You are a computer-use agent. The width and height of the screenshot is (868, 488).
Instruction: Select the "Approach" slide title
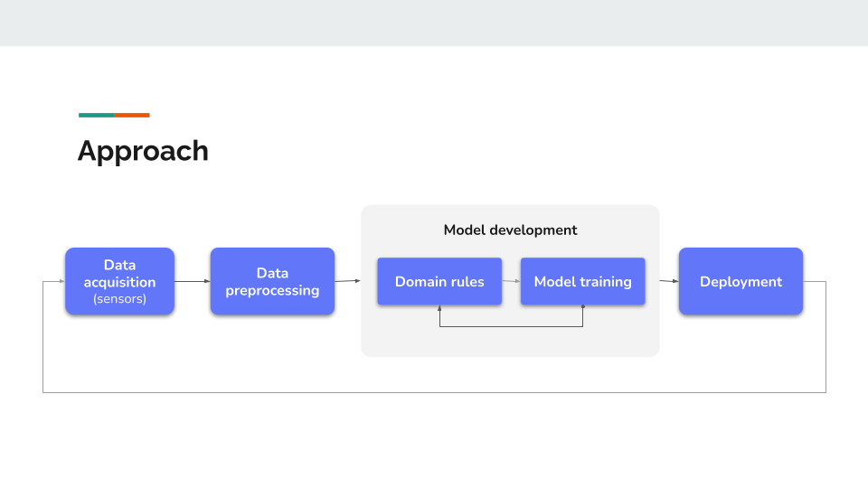tap(143, 150)
